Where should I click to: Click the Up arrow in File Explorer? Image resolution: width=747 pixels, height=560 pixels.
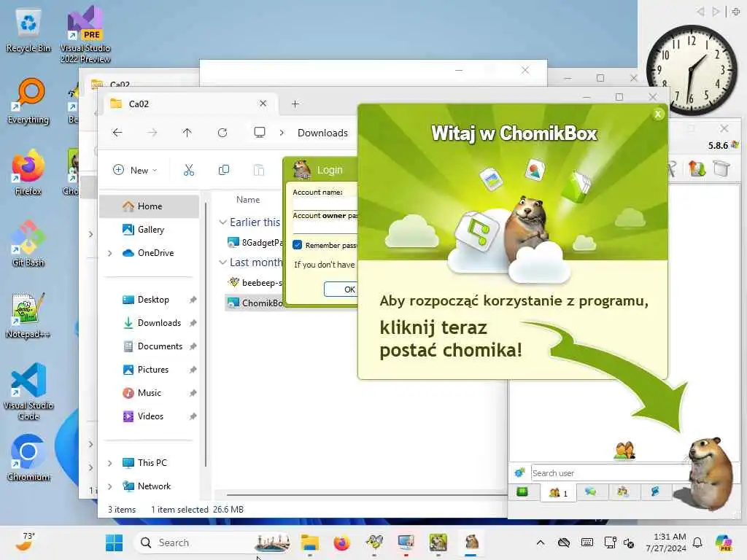187,133
